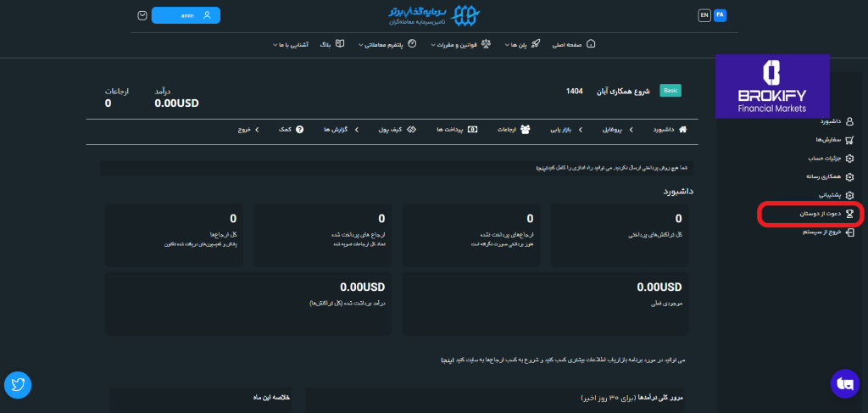
Task: Click the صفحه اصلی label in the top menu
Action: tap(566, 45)
